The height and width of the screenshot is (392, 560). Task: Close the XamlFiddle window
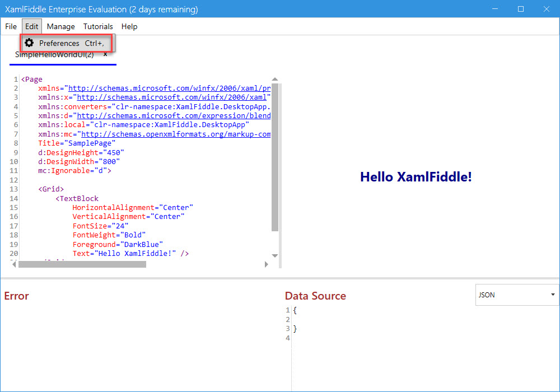[x=547, y=9]
